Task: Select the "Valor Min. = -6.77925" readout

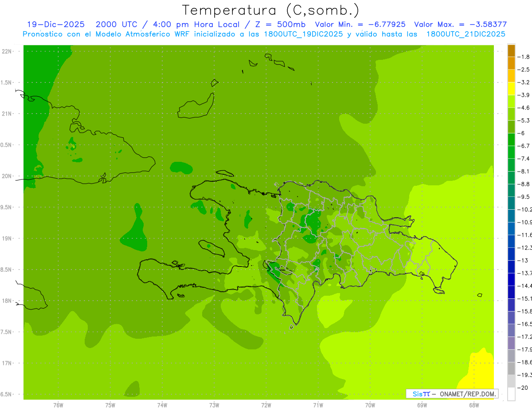Action: [360, 25]
